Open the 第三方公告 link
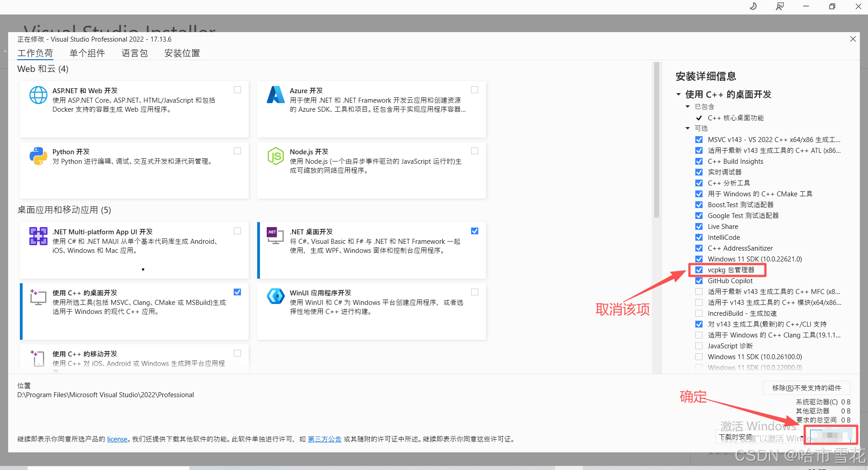Screen dimensions: 868x470 (325, 439)
